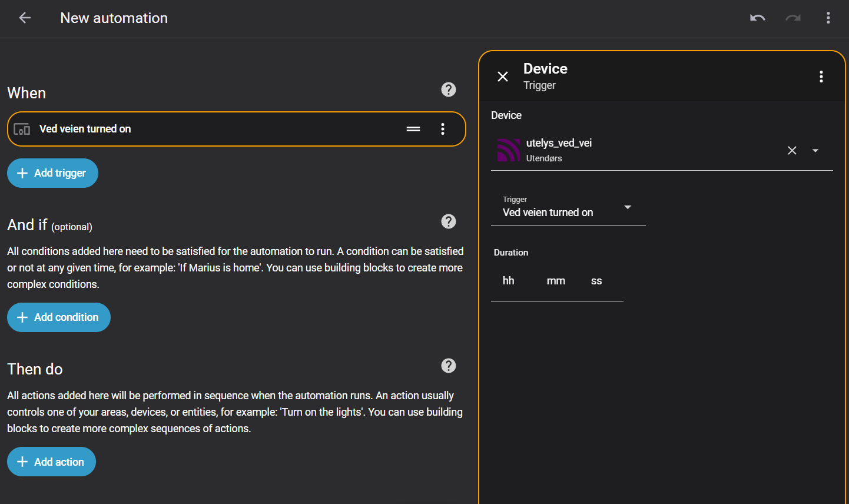Open help for the Then do section

pos(448,366)
